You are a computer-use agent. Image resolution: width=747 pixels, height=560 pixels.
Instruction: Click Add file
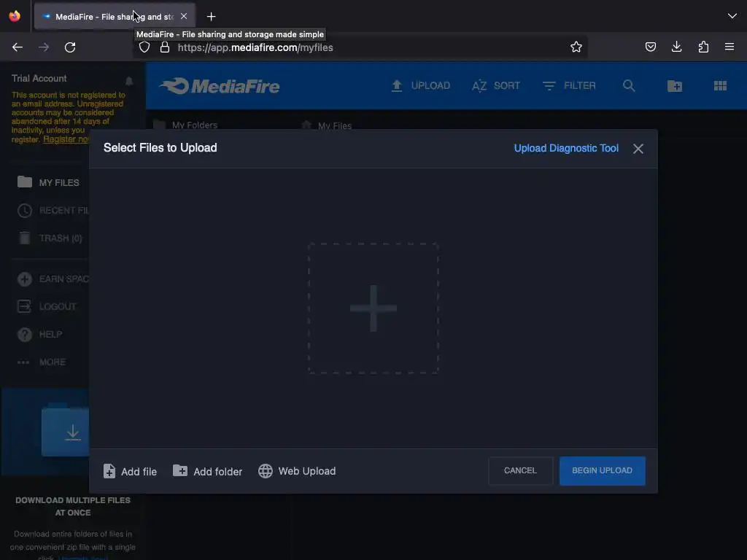130,472
